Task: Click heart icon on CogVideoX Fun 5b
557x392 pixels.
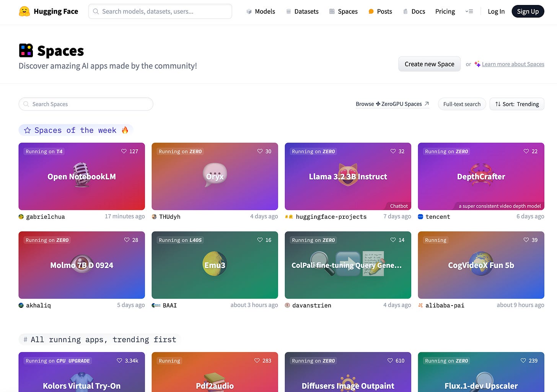Action: tap(526, 240)
